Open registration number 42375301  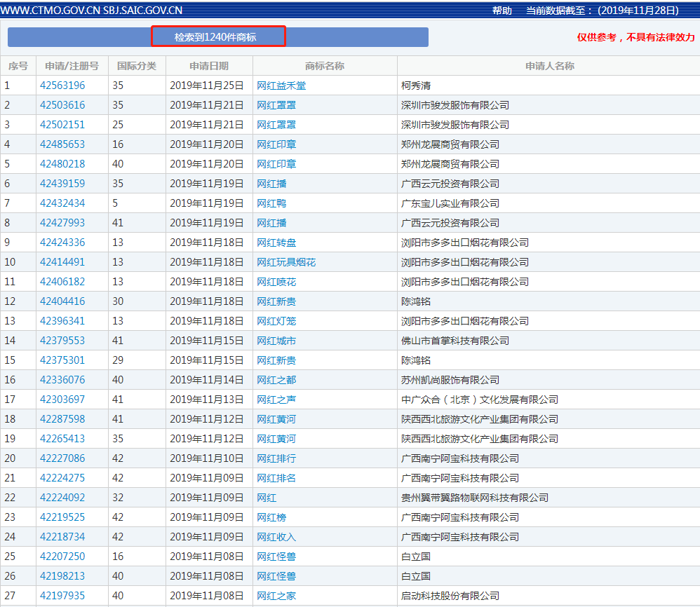click(62, 360)
